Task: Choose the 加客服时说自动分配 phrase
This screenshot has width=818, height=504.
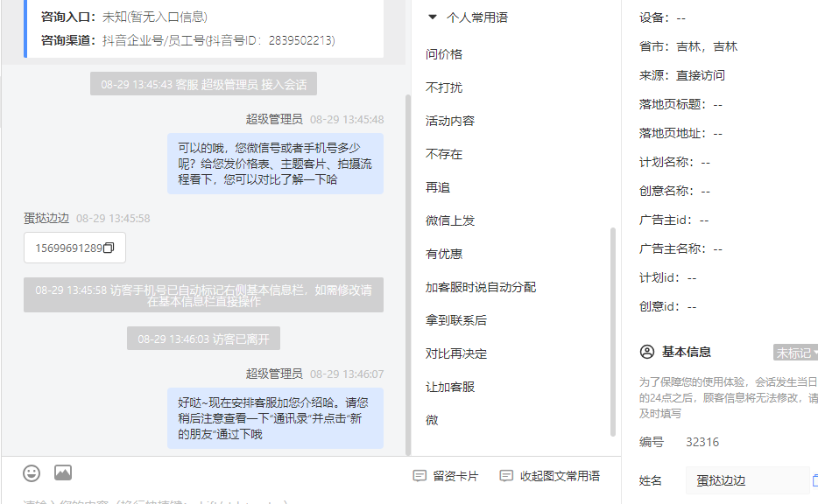Action: (481, 287)
